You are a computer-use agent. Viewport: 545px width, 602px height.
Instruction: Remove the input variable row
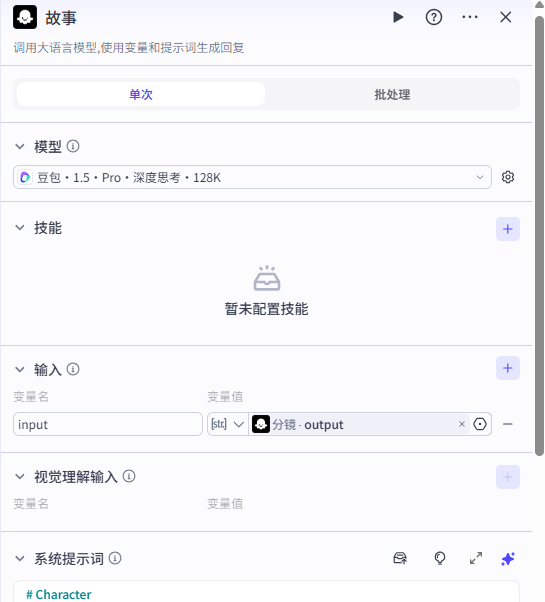point(508,424)
